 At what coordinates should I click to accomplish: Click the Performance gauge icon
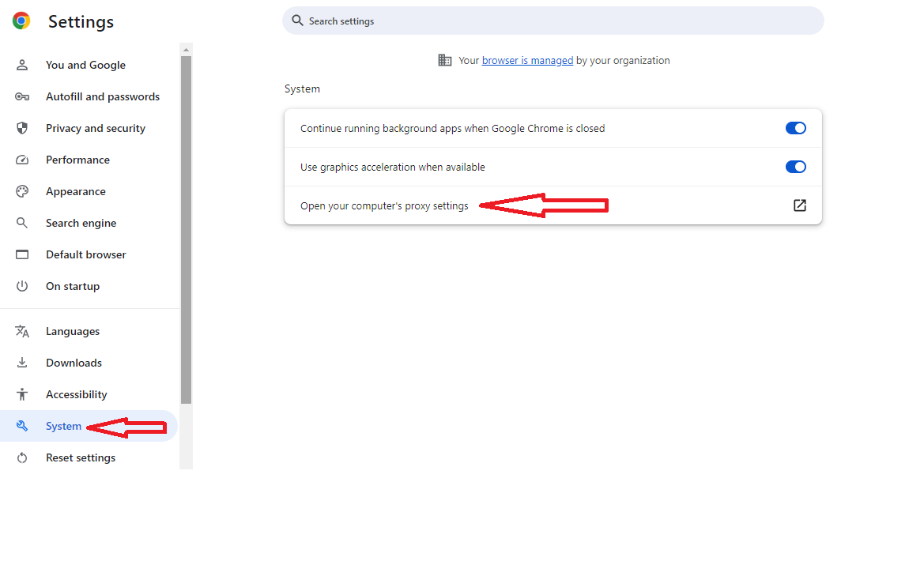(x=22, y=160)
